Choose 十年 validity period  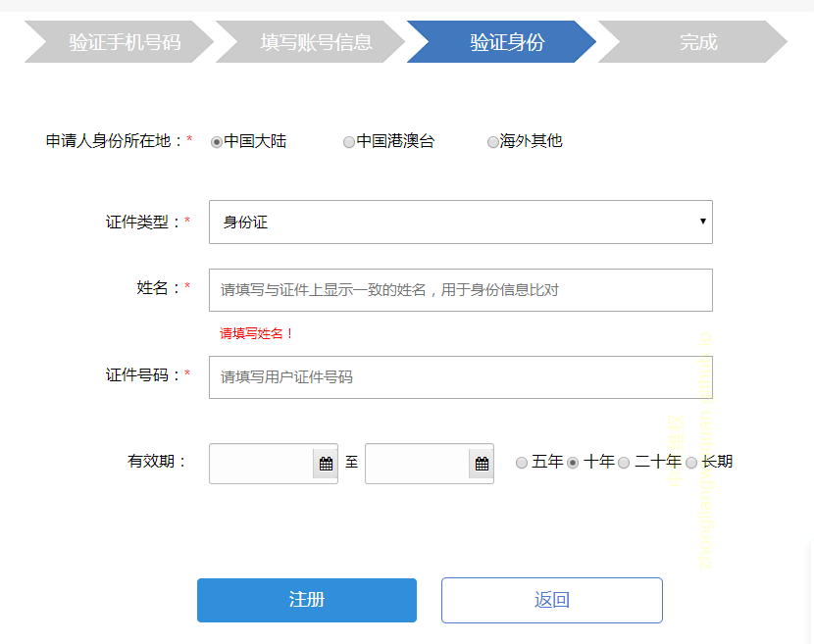(573, 463)
